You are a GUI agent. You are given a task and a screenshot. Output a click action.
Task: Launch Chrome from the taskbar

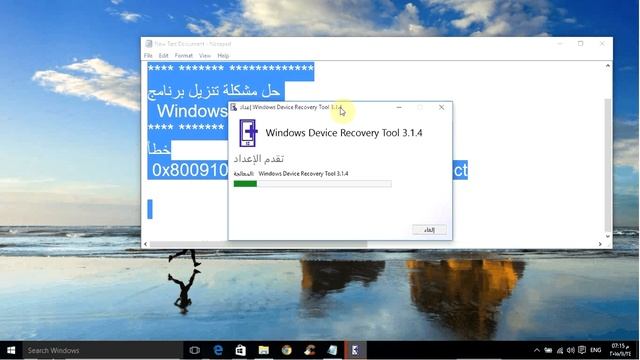287,350
